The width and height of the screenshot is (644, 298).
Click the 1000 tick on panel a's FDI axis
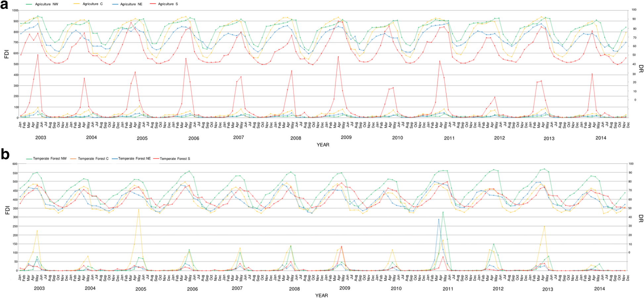[15, 11]
